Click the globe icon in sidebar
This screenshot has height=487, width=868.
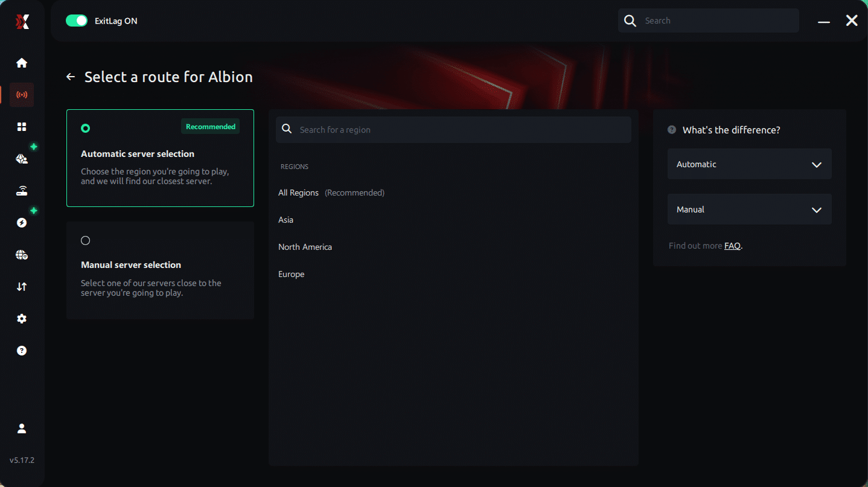[22, 255]
